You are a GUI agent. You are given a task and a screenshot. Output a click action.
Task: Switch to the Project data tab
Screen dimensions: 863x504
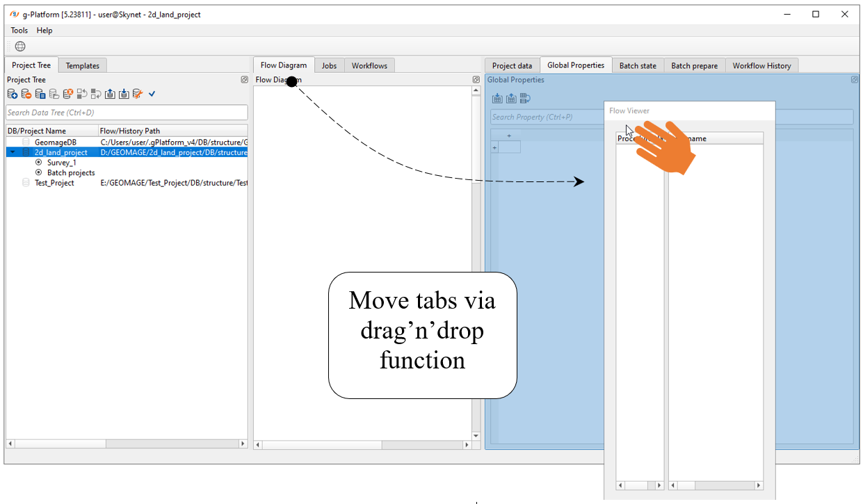[513, 66]
